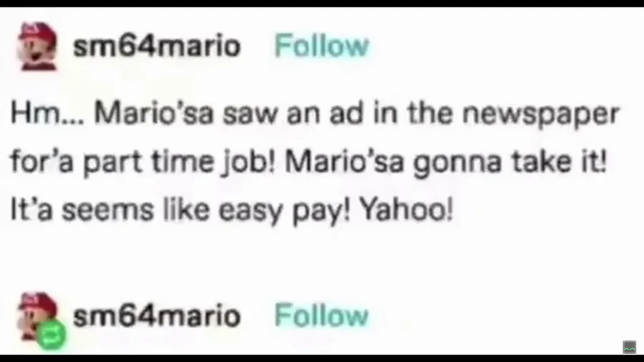Click the first "Mario'sa" in the post text

[154, 113]
